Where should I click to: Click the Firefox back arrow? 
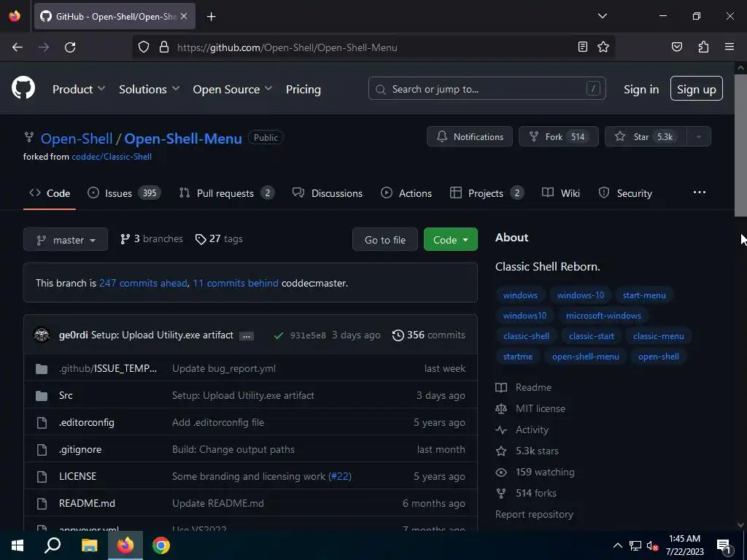[x=18, y=47]
